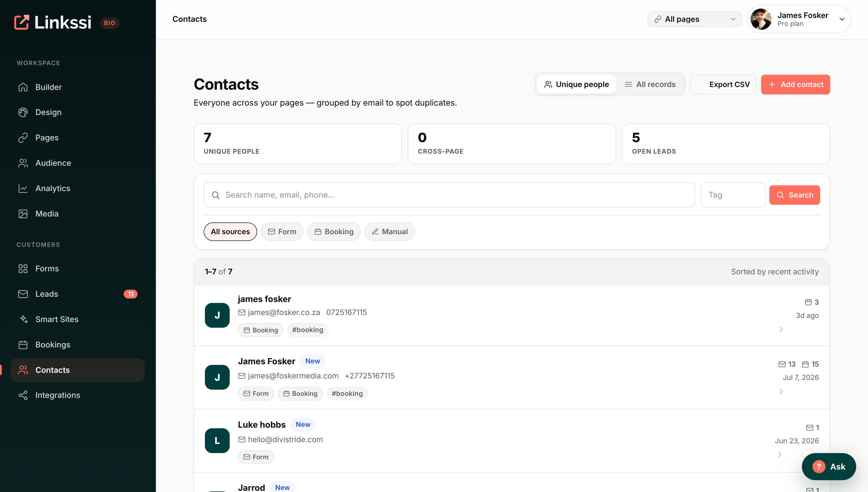Open the All pages dropdown

(694, 19)
